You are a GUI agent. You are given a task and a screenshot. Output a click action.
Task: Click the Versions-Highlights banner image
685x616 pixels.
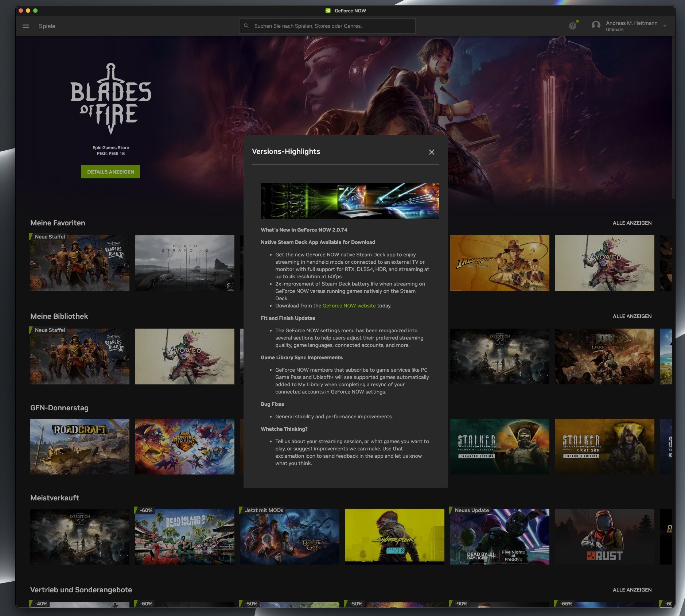click(350, 201)
